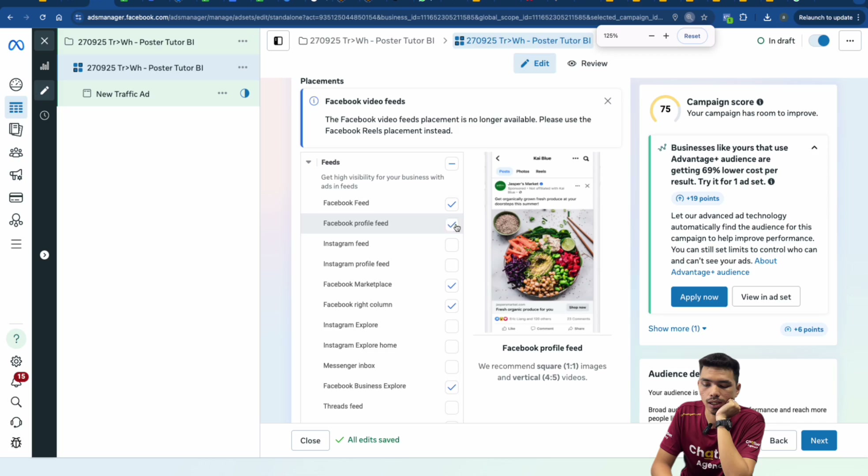This screenshot has height=476, width=868.
Task: Click the Next button
Action: tap(819, 441)
